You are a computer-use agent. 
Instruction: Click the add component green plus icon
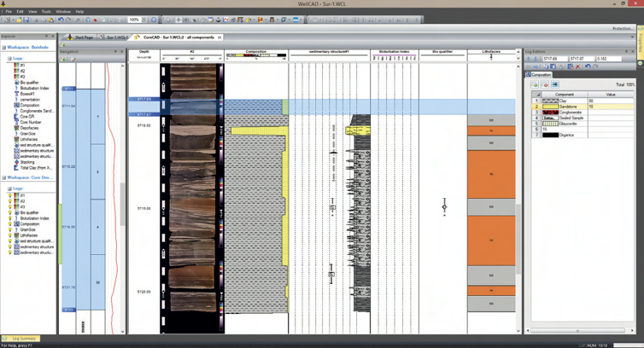[x=536, y=84]
